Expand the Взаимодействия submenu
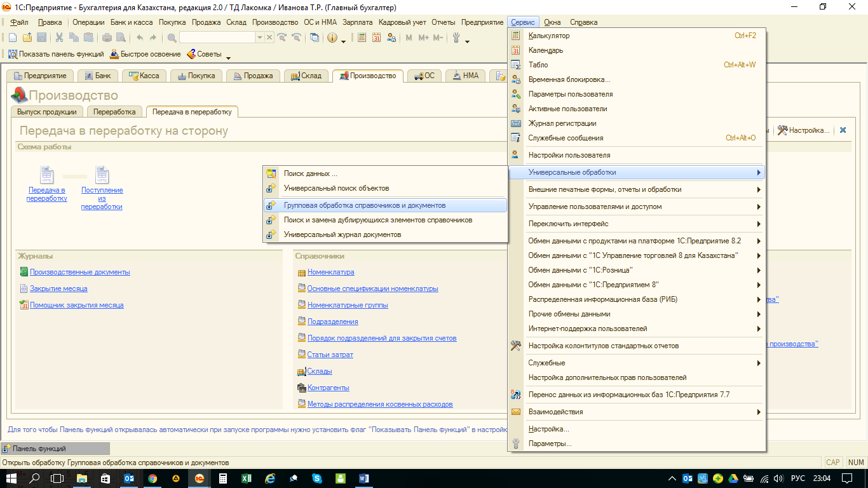 [636, 412]
